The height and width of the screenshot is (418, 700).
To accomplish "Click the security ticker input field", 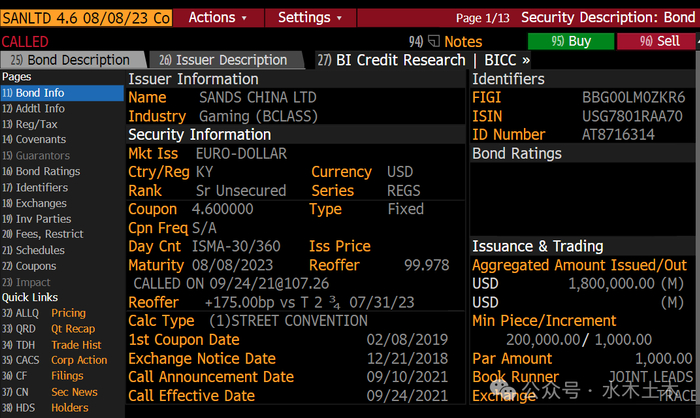I will click(x=86, y=17).
